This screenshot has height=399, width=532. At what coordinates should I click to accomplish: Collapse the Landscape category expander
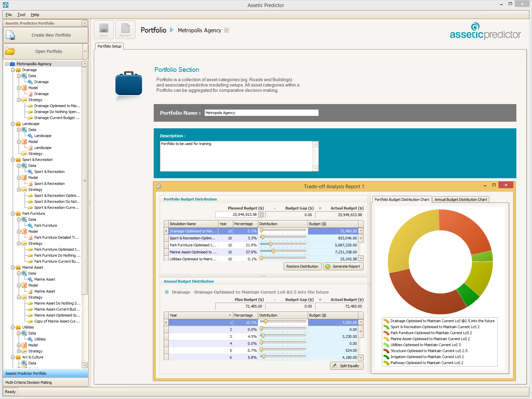point(13,124)
